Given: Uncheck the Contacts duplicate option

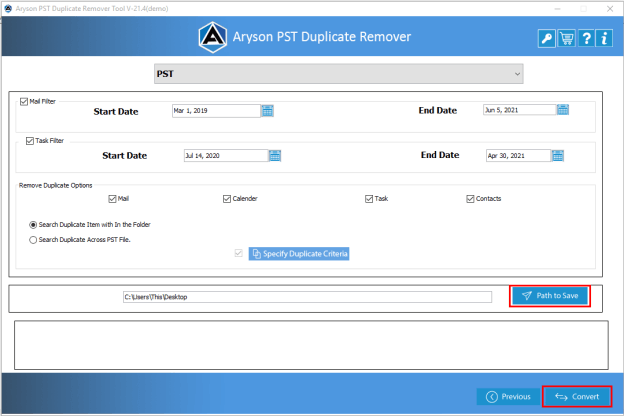Looking at the screenshot, I should click(470, 199).
